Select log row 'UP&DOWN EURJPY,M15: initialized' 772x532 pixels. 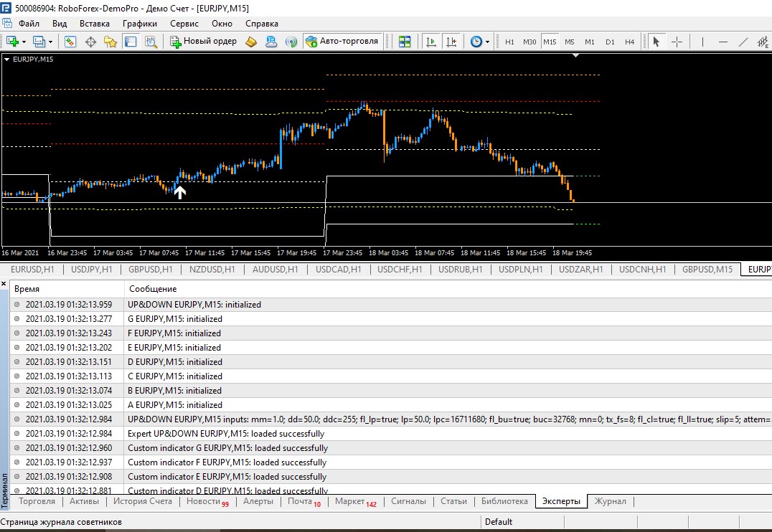click(x=391, y=305)
